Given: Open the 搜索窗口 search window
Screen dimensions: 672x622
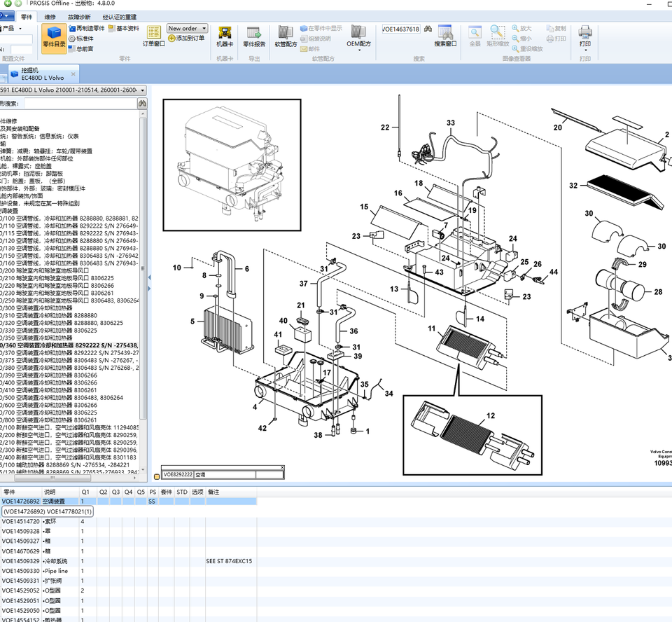Looking at the screenshot, I should click(x=445, y=36).
